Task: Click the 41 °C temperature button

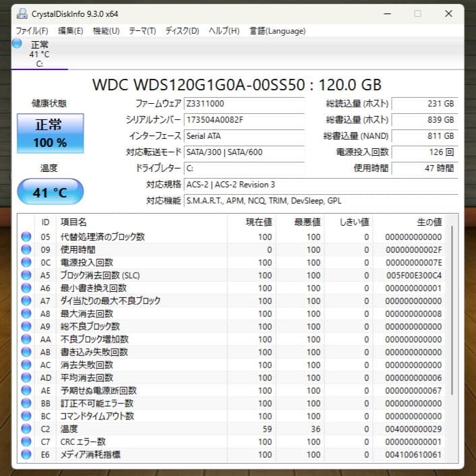Action: click(51, 191)
